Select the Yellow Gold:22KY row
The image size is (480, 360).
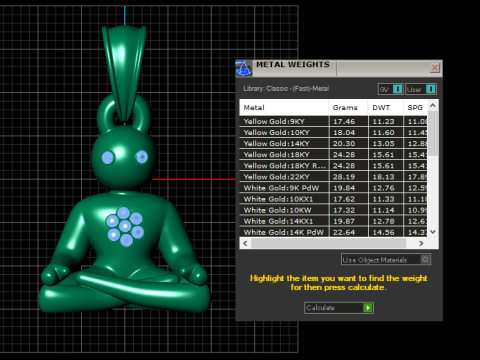tap(333, 177)
